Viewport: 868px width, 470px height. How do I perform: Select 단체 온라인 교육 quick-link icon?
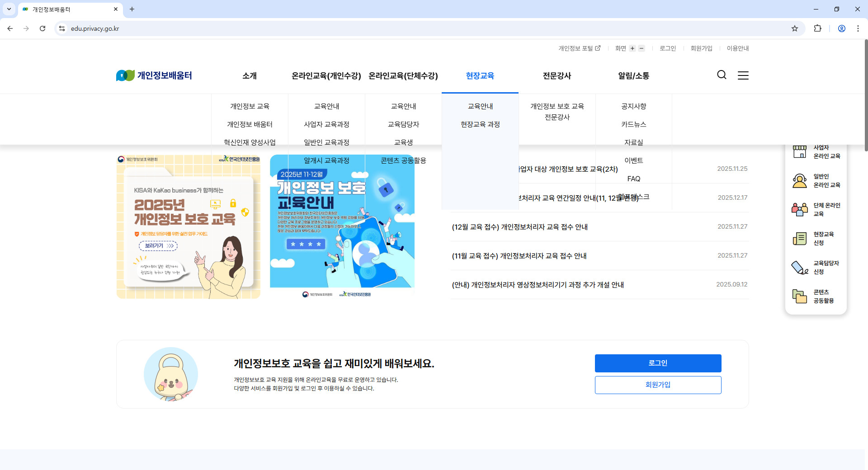pos(800,209)
